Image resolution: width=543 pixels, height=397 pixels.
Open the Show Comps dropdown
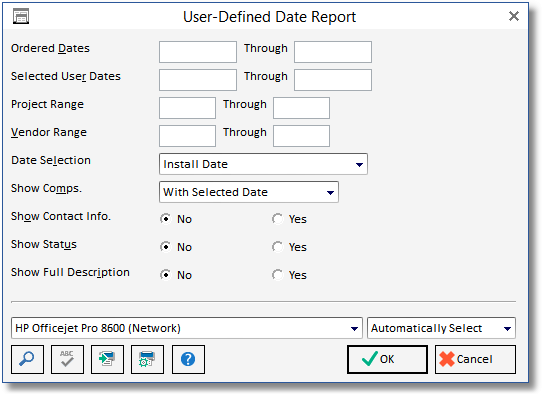[249, 192]
